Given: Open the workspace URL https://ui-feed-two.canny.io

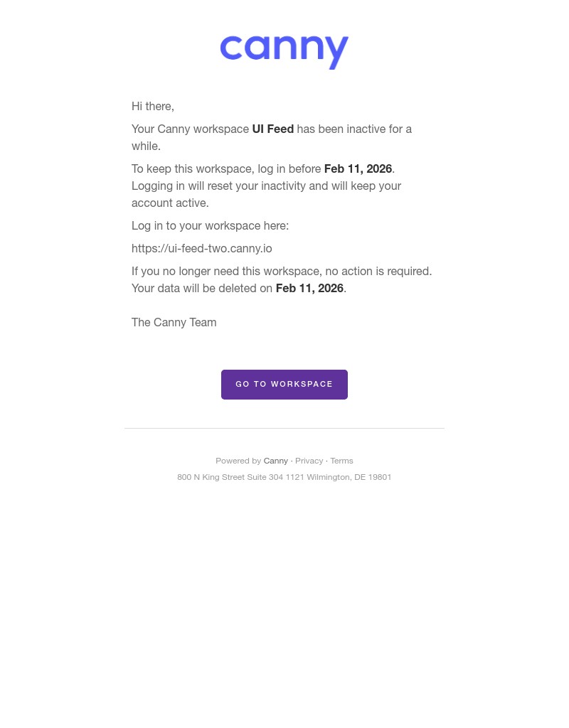Looking at the screenshot, I should pyautogui.click(x=201, y=248).
